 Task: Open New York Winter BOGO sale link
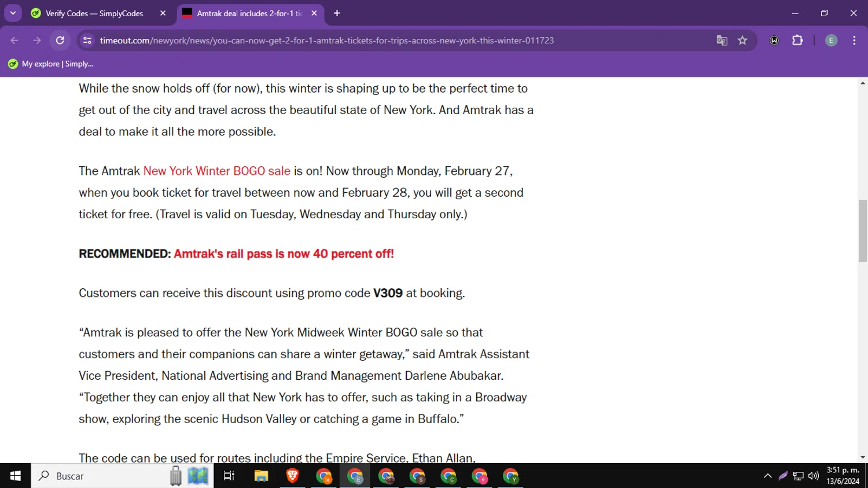pyautogui.click(x=216, y=171)
